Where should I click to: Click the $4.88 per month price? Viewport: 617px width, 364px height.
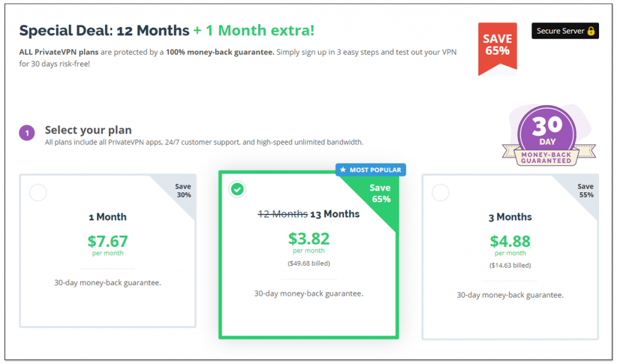tap(510, 242)
